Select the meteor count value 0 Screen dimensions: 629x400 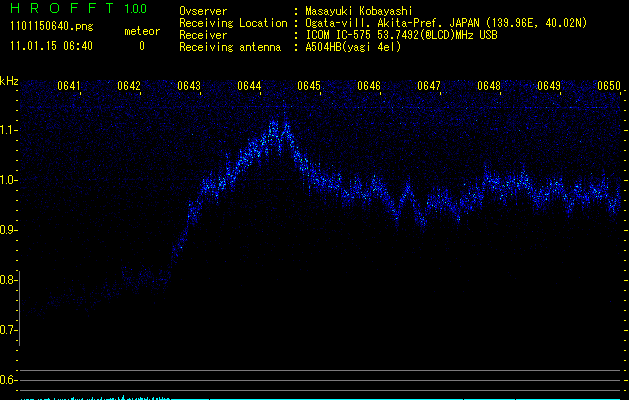click(x=141, y=46)
